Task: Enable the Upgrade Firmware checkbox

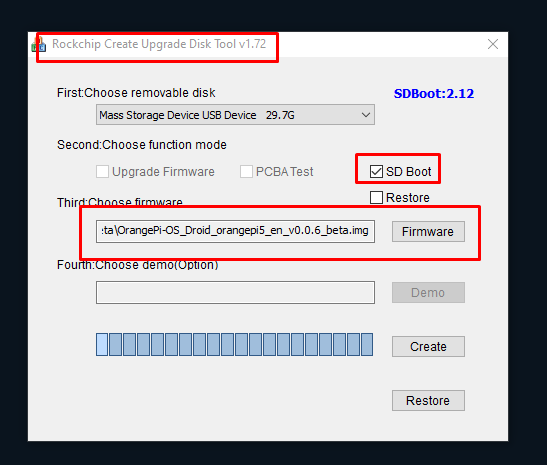Action: pos(103,172)
